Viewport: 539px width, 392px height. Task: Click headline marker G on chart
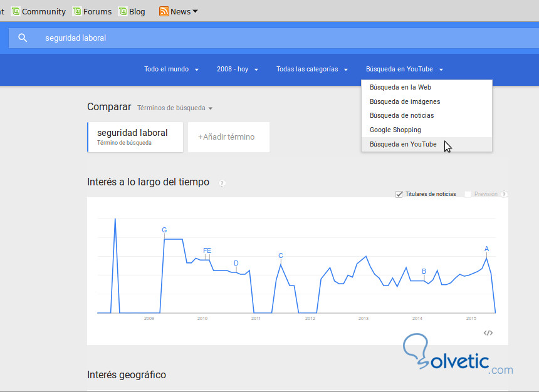(164, 230)
